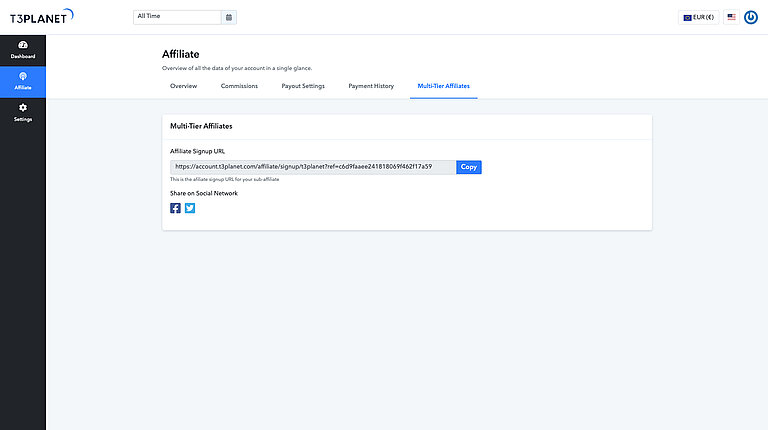The height and width of the screenshot is (430, 768).
Task: Go to the Payment History tab
Action: (371, 86)
